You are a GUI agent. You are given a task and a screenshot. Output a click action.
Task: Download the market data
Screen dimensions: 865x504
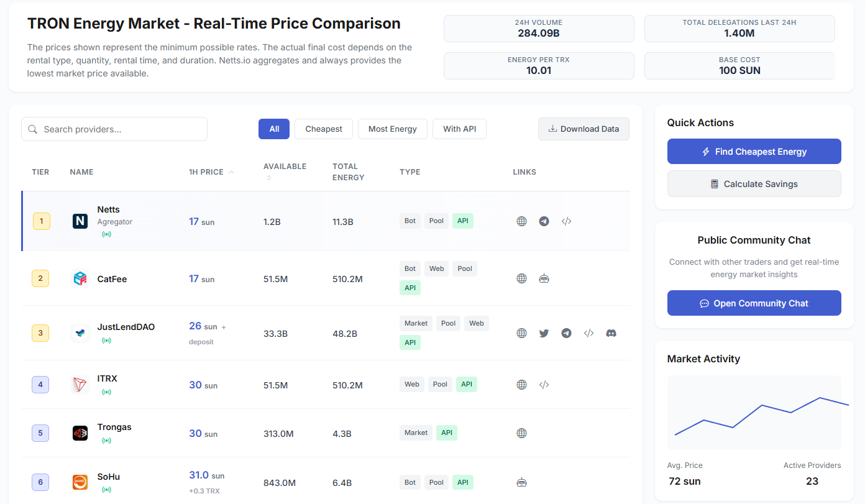pos(584,129)
